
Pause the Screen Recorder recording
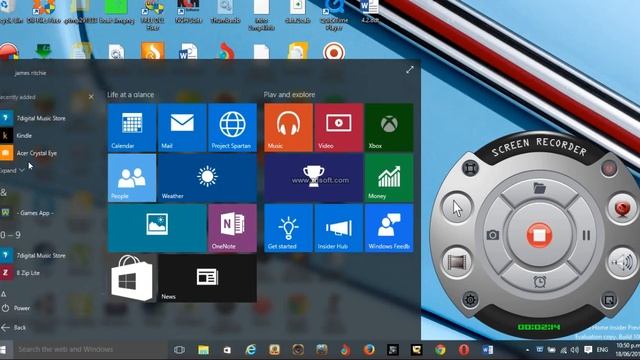pos(586,235)
